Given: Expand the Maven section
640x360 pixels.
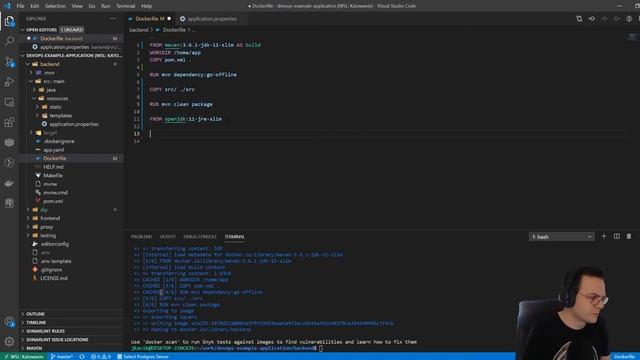Looking at the screenshot, I should pyautogui.click(x=72, y=348).
